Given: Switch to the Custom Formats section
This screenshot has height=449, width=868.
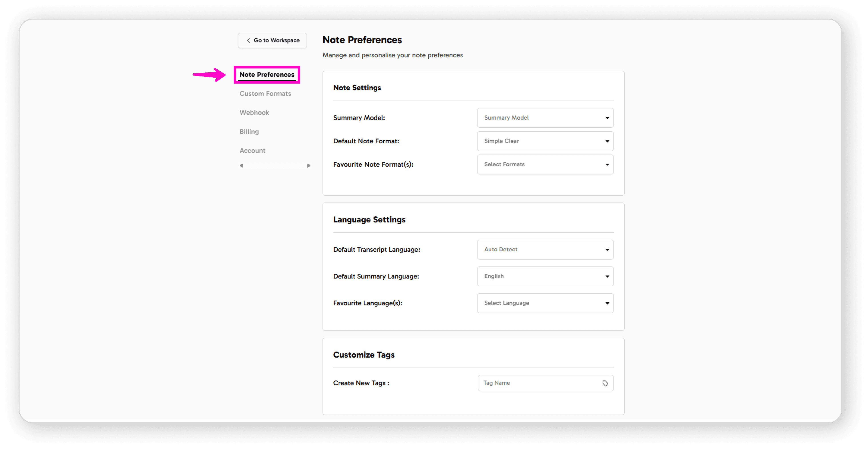Looking at the screenshot, I should (x=265, y=93).
